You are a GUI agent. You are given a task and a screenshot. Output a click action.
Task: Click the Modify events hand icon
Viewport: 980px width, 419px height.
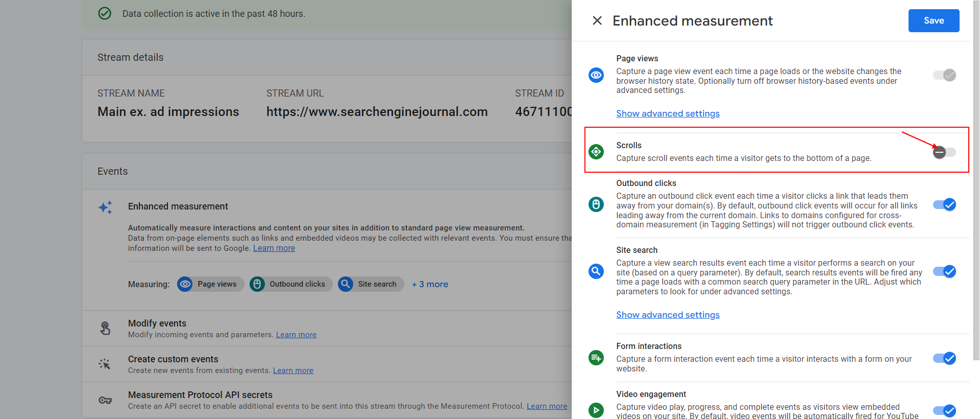coord(105,328)
